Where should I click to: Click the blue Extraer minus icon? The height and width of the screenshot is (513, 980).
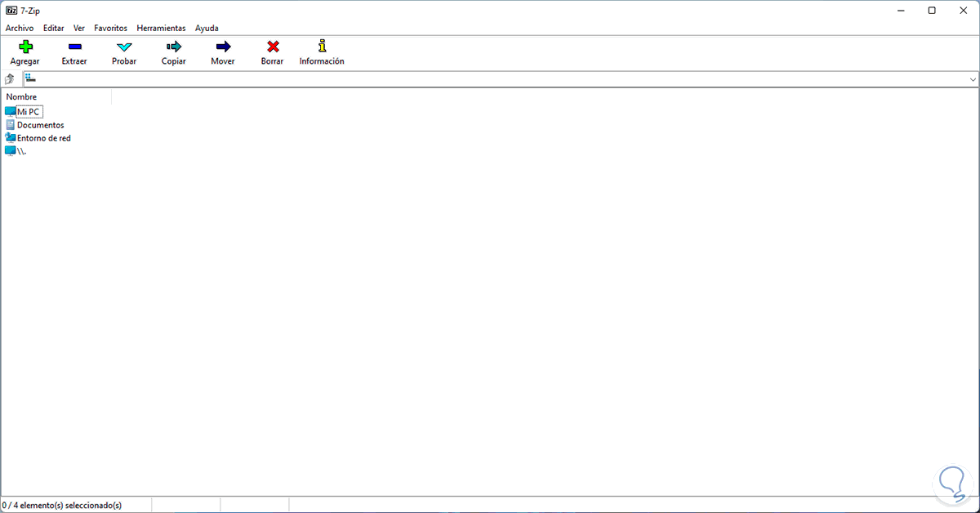click(x=74, y=47)
